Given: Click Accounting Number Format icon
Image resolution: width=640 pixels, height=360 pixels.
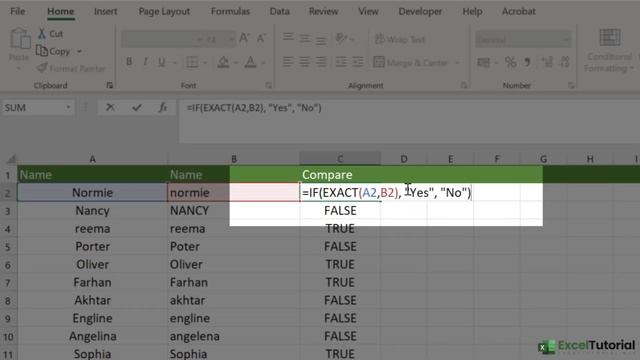Looking at the screenshot, I should click(484, 62).
